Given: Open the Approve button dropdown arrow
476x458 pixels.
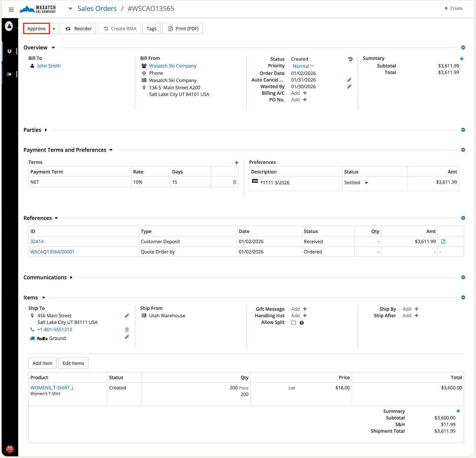Looking at the screenshot, I should pyautogui.click(x=54, y=29).
